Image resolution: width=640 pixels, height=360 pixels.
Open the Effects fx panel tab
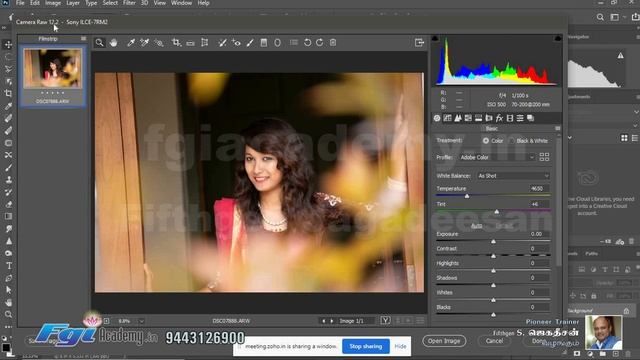[x=499, y=118]
